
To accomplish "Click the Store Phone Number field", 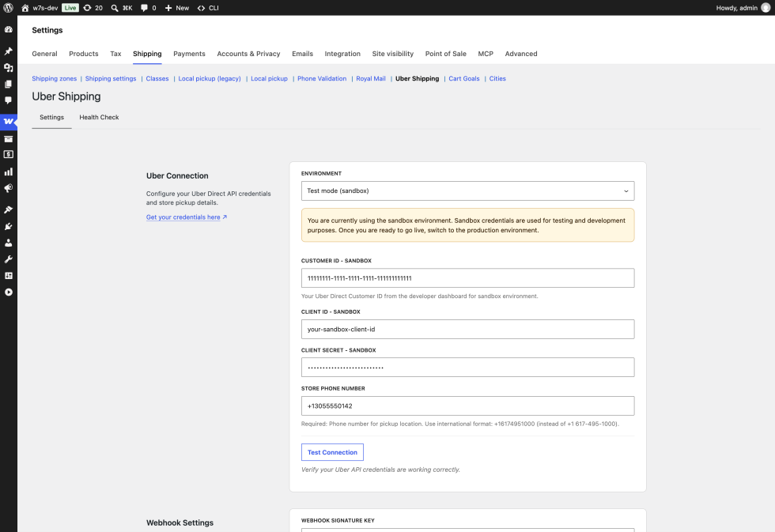I will point(467,406).
